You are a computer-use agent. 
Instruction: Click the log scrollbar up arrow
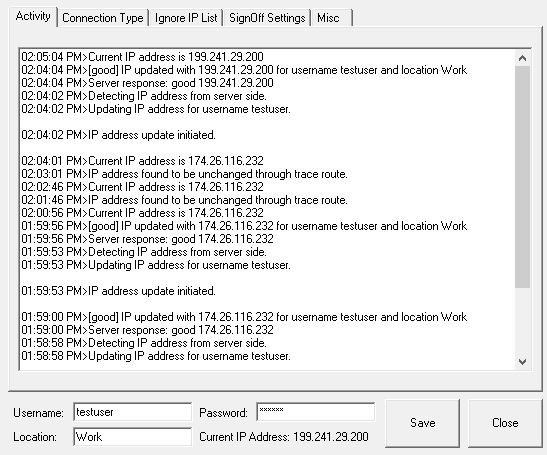522,58
